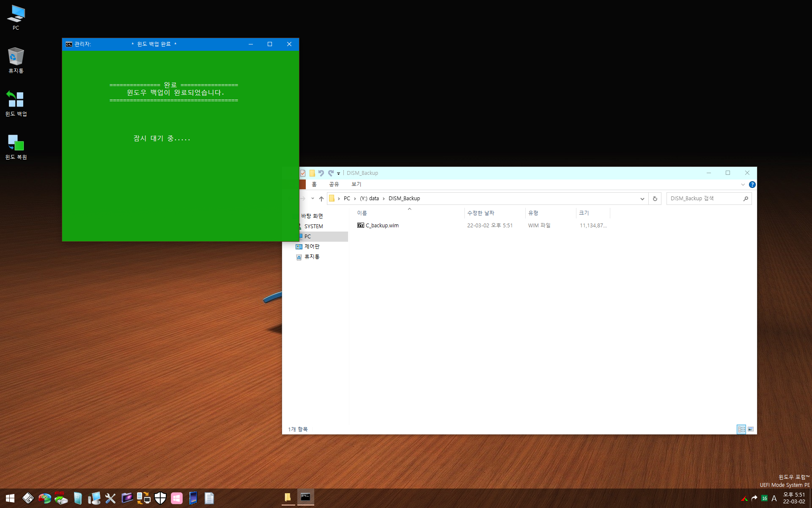The height and width of the screenshot is (508, 812).
Task: Click the New folder quick access icon
Action: (x=312, y=173)
